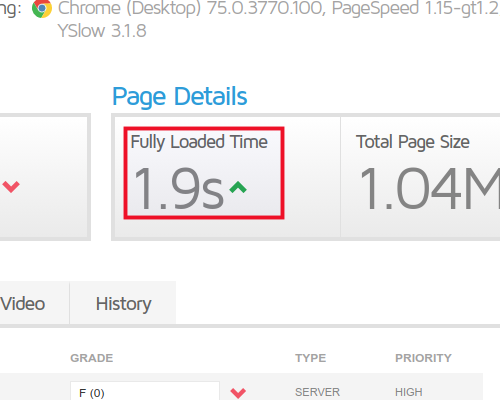Screen dimensions: 500x400
Task: Open the History tab
Action: [123, 304]
